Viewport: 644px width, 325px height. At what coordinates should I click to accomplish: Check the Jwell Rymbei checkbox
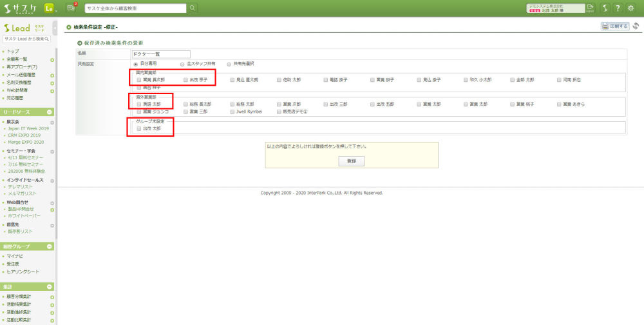232,112
